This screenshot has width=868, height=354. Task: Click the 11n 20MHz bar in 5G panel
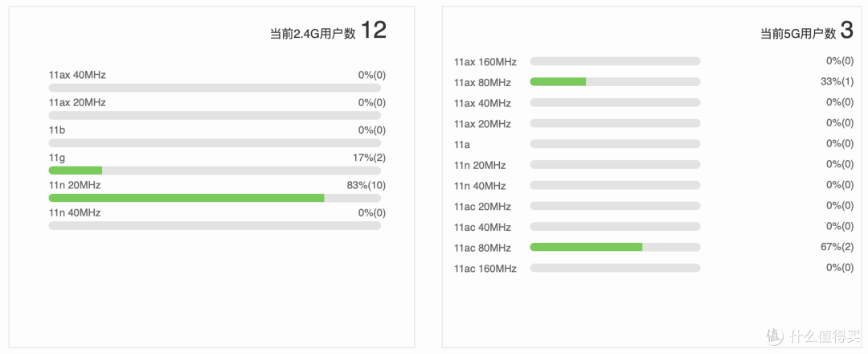pos(615,165)
